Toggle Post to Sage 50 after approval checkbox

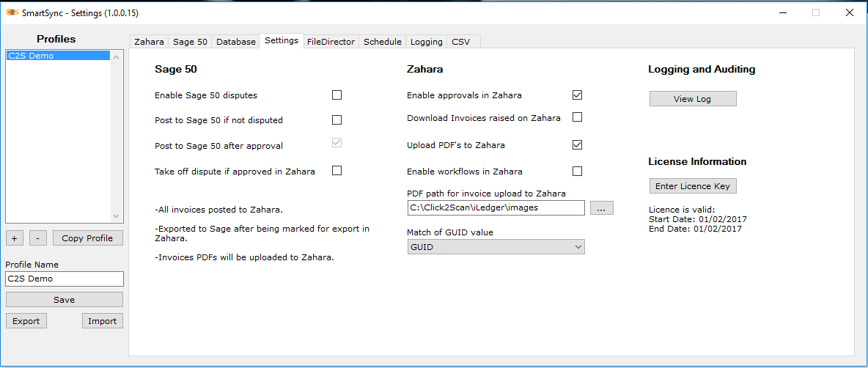[x=336, y=143]
